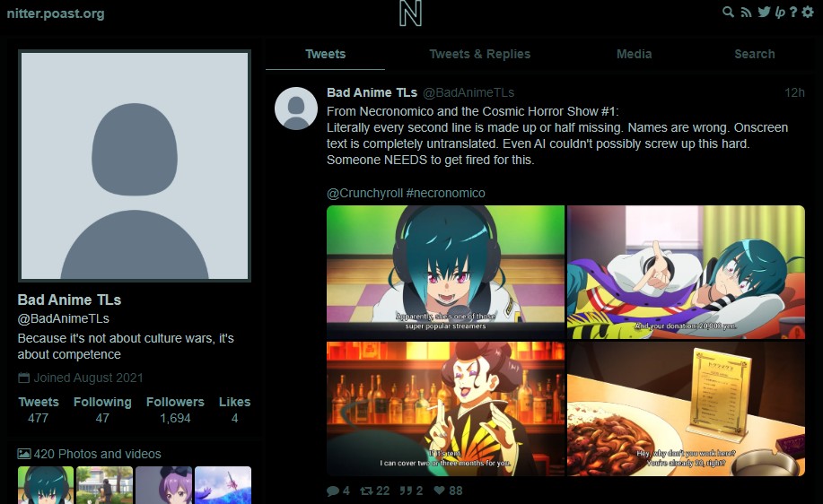The image size is (823, 504).
Task: Open replies via comment bubble icon
Action: pos(333,491)
